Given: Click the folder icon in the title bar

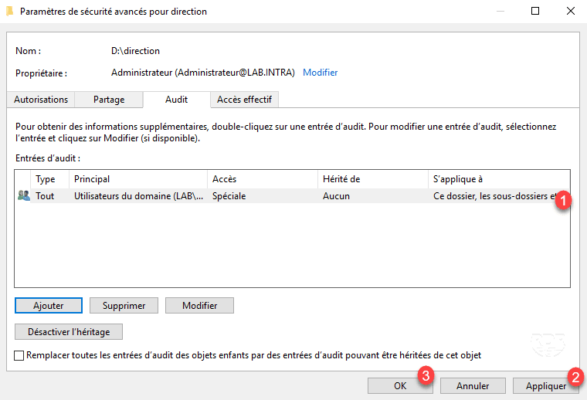Looking at the screenshot, I should 9,11.
